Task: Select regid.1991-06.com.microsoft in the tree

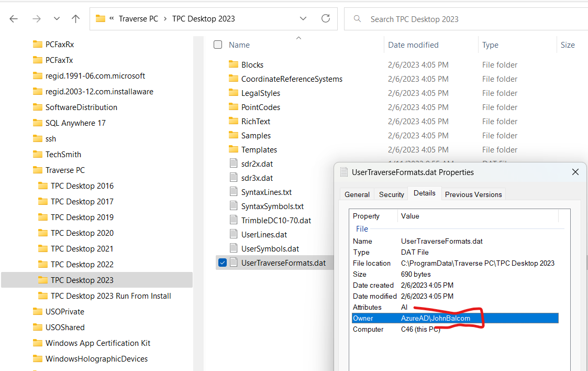Action: (95, 76)
